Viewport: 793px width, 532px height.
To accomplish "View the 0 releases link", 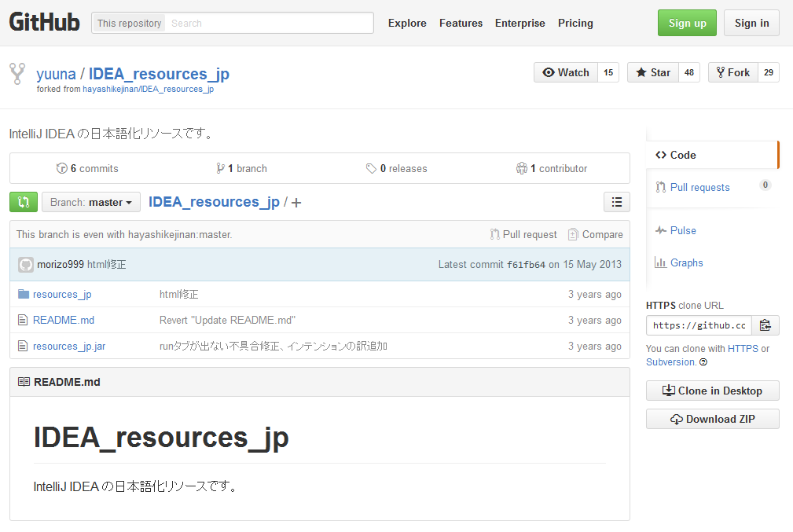I will (397, 168).
